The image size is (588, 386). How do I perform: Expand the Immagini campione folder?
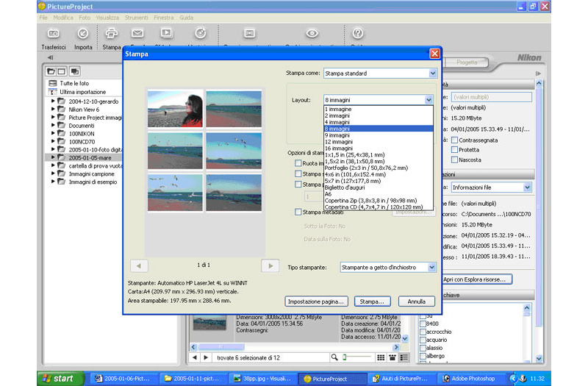pyautogui.click(x=53, y=174)
